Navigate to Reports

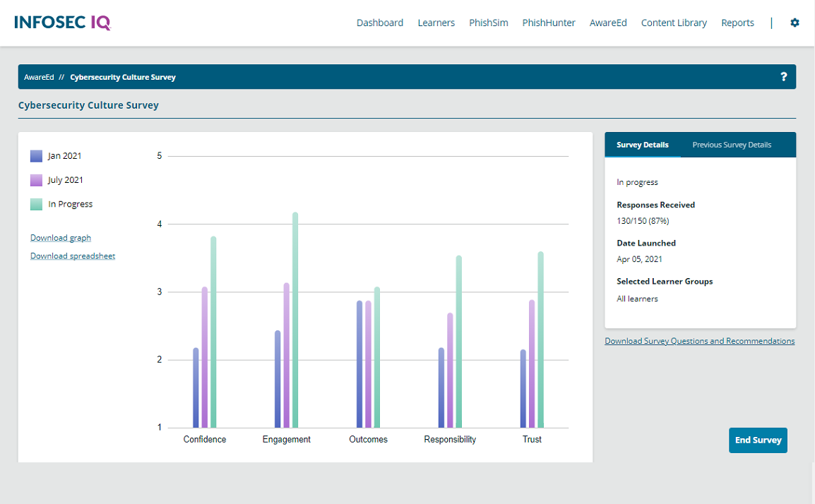(737, 23)
